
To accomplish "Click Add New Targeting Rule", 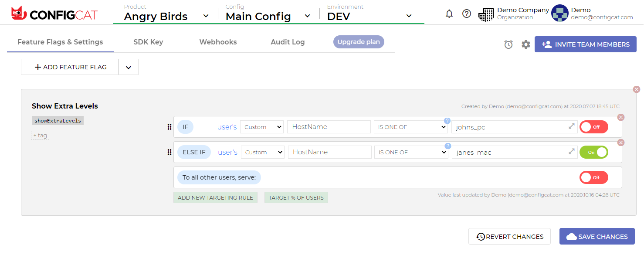I will [215, 197].
